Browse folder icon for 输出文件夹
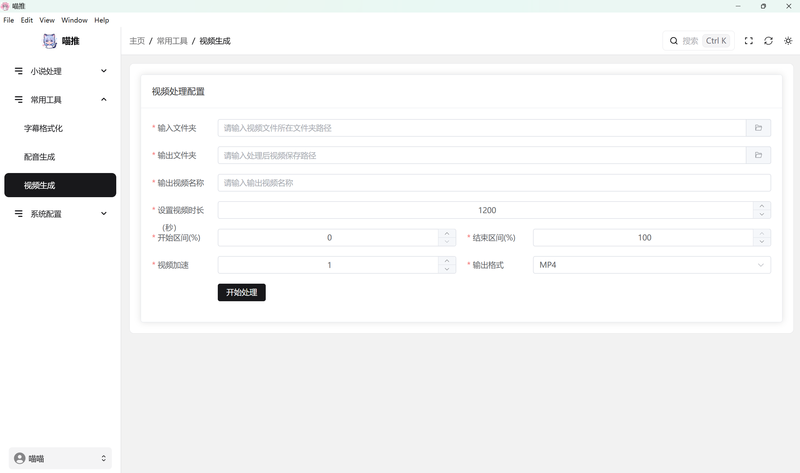This screenshot has height=473, width=800. 759,155
